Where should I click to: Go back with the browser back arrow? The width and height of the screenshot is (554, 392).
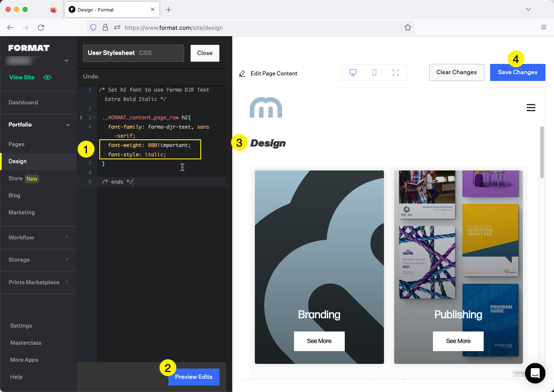coord(10,27)
